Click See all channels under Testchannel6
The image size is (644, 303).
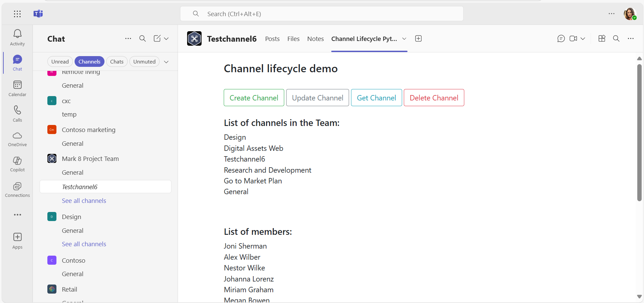(84, 201)
